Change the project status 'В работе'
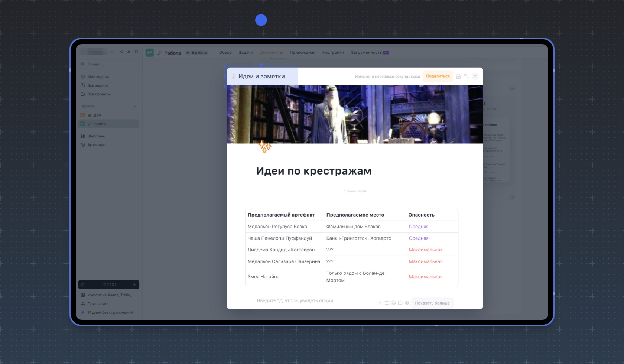The image size is (624, 364). 196,53
